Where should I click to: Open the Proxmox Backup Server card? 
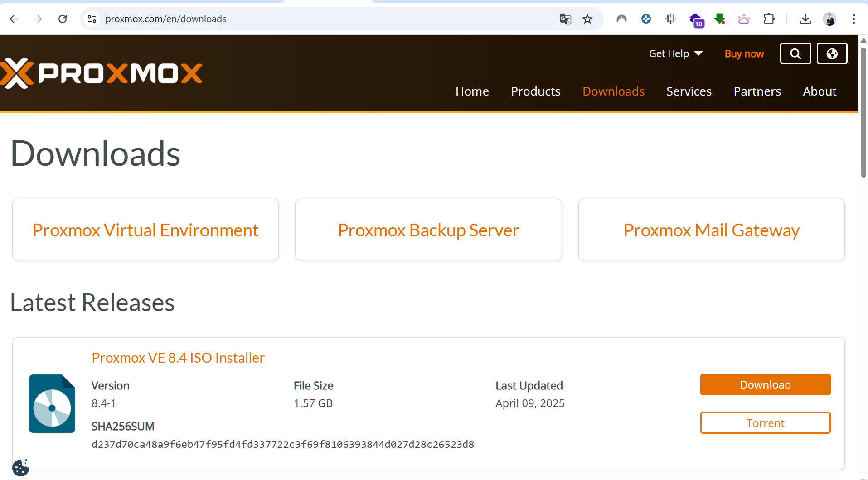tap(428, 230)
